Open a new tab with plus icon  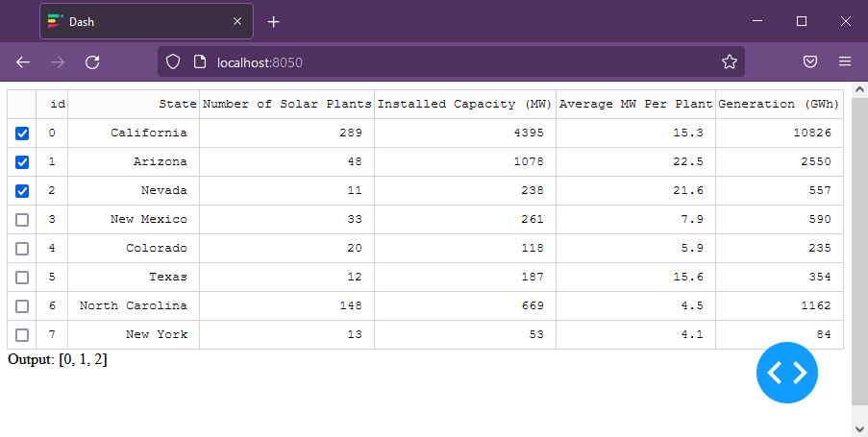[x=273, y=21]
